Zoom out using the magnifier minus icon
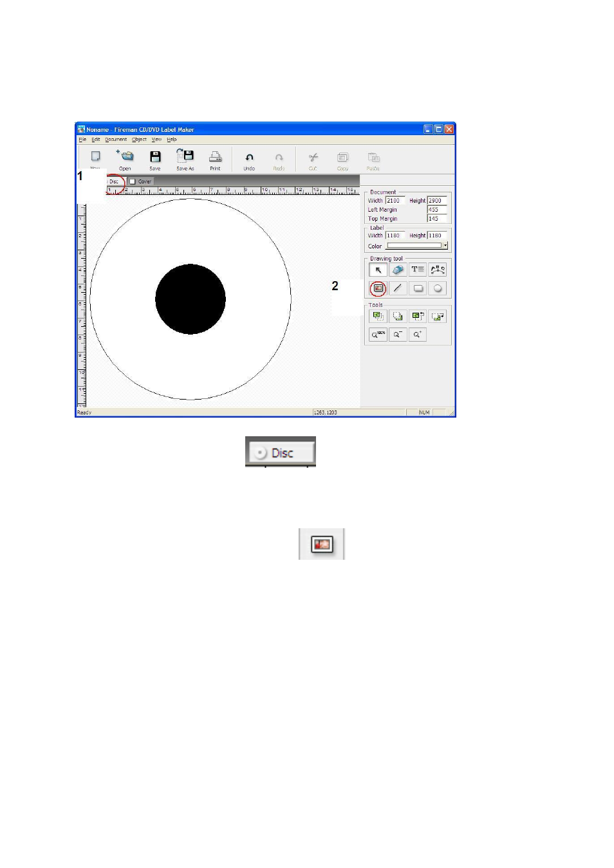This screenshot has width=614, height=868. [x=398, y=335]
